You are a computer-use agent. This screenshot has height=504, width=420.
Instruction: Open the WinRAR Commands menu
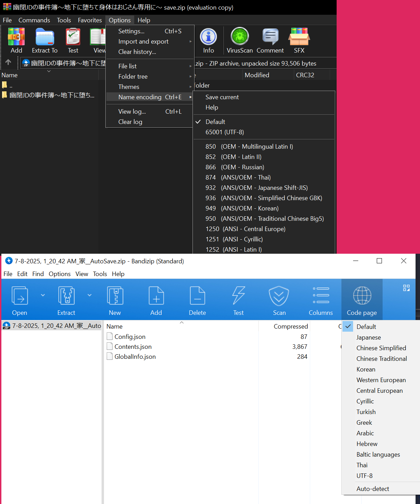34,20
